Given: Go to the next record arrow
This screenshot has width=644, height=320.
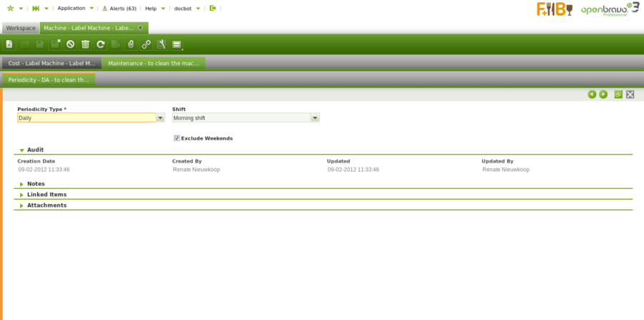Looking at the screenshot, I should coord(603,94).
